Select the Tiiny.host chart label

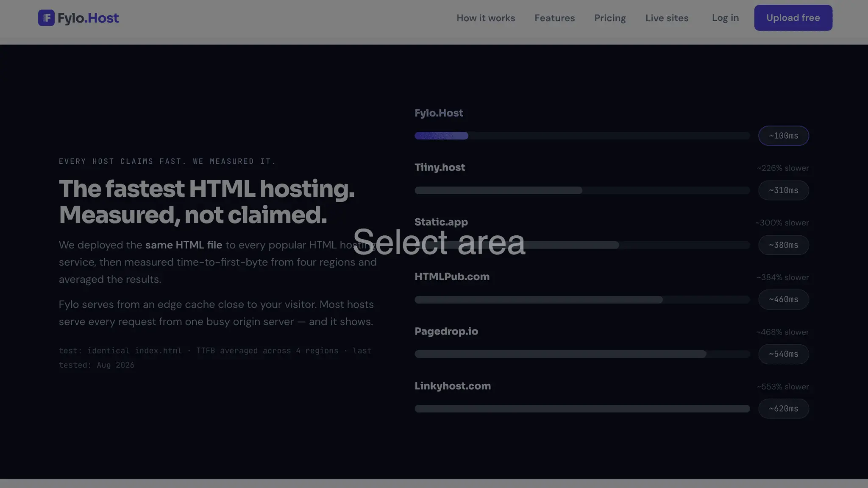[x=440, y=167]
